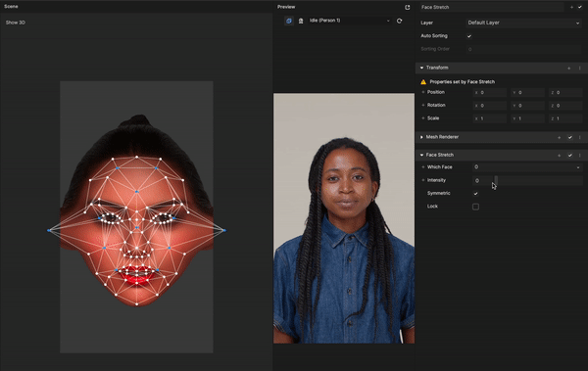
Task: Collapse the Face Stretch component section
Action: point(421,155)
